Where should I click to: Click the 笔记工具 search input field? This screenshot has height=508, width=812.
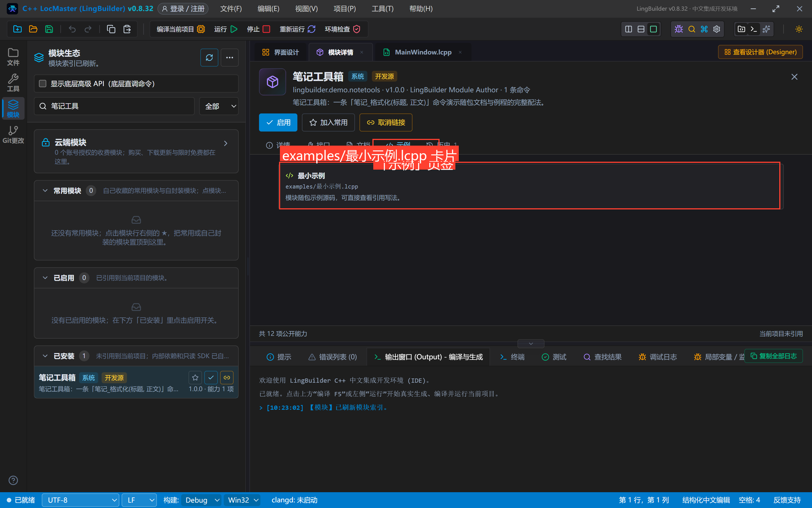click(114, 106)
